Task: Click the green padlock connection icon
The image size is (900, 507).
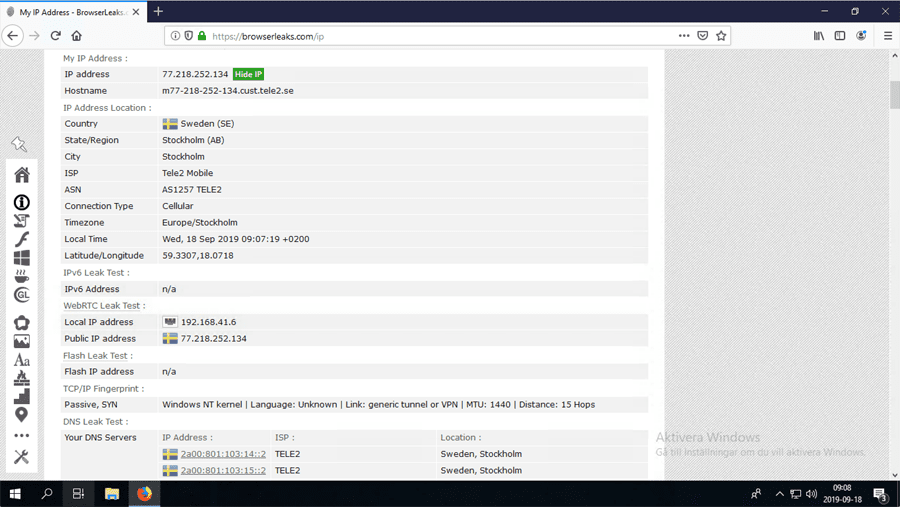Action: 201,36
